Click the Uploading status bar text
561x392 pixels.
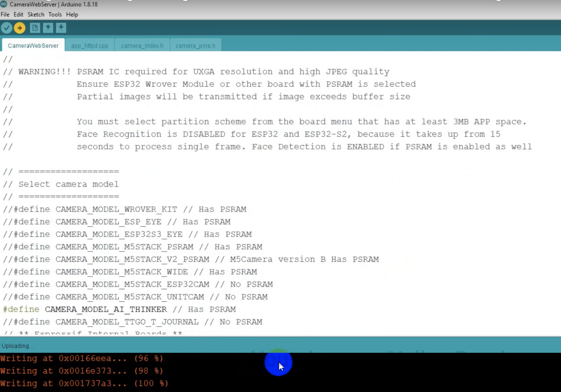(17, 346)
